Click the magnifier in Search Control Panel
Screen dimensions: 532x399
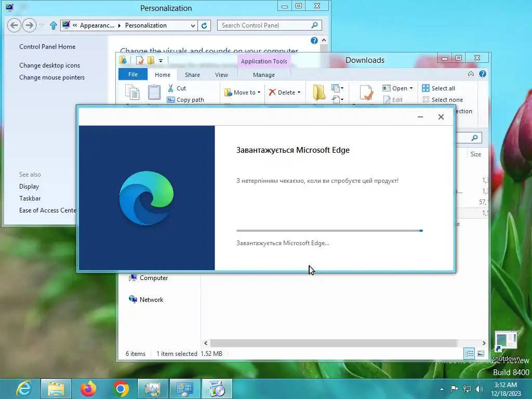click(314, 25)
